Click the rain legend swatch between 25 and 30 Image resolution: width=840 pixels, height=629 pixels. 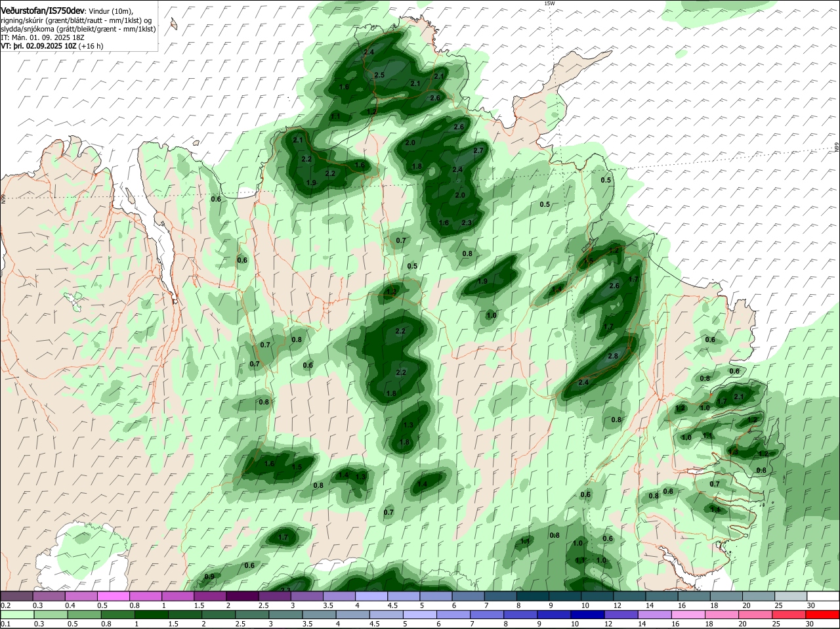[x=790, y=615]
